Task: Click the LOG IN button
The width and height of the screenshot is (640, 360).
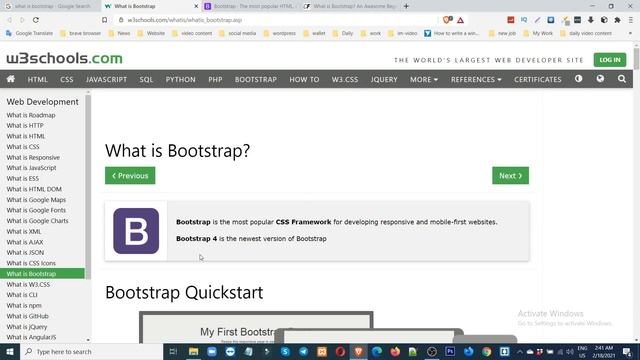Action: [x=610, y=60]
